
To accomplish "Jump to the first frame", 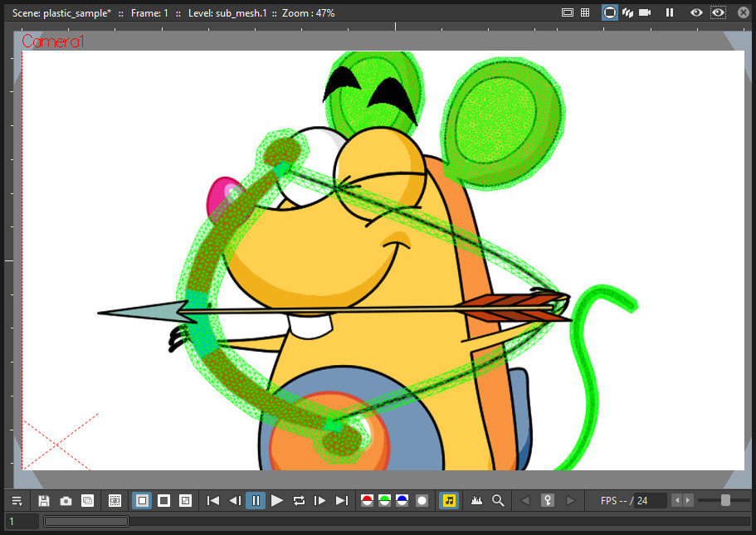I will coord(212,501).
